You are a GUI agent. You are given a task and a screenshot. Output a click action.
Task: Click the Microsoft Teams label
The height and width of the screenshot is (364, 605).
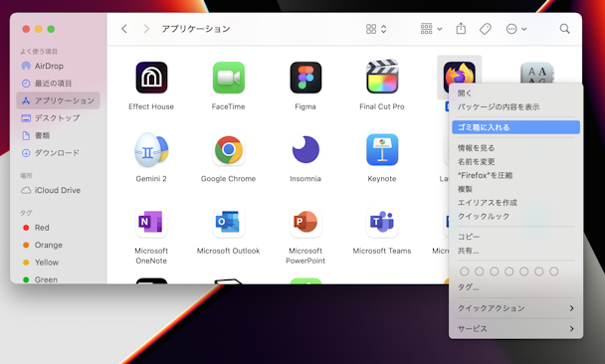pyautogui.click(x=382, y=251)
